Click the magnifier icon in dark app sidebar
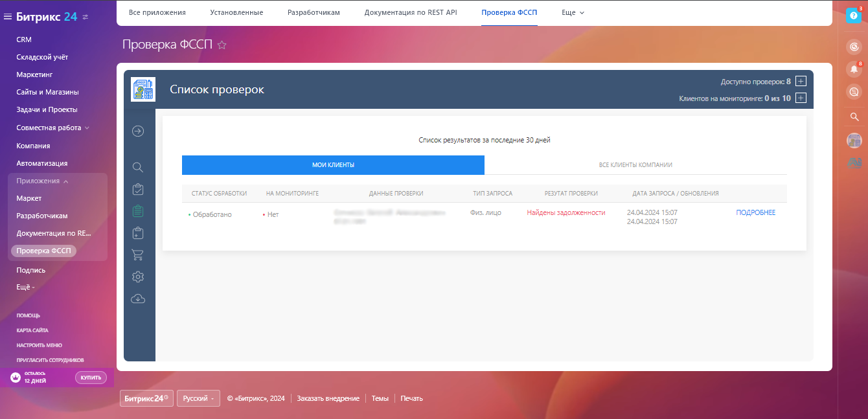The height and width of the screenshot is (419, 868). point(137,168)
